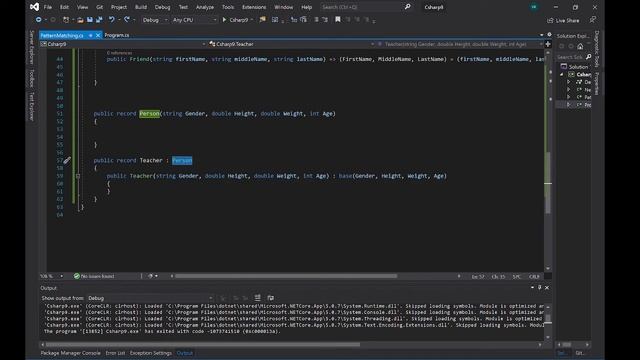
Task: Open the Diagnostic Tools side tab
Action: coord(597,49)
